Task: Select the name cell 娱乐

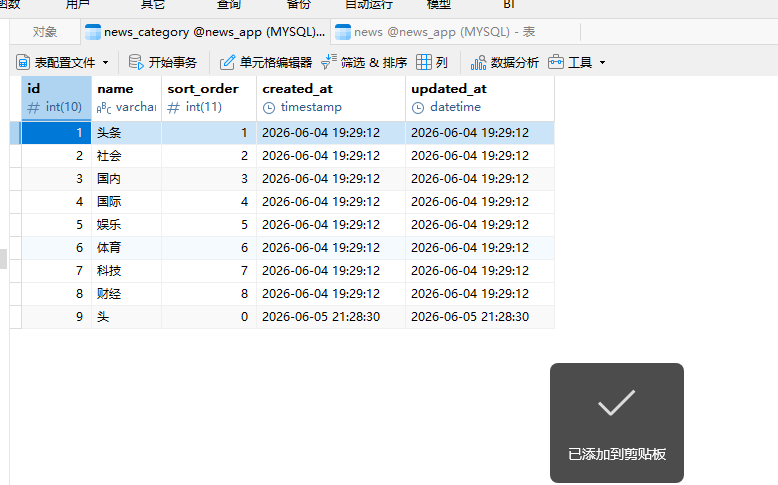Action: pos(127,225)
